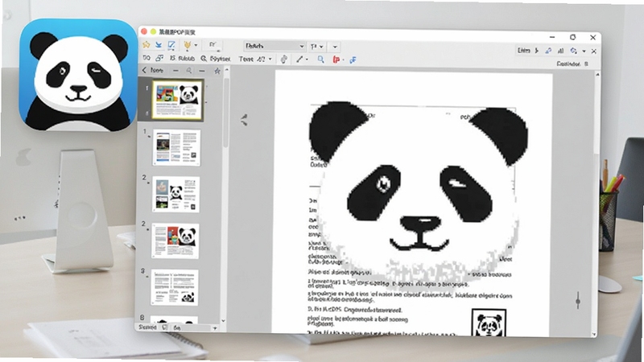The width and height of the screenshot is (644, 362).
Task: Click the blue link icon after the red P
Action: (353, 60)
